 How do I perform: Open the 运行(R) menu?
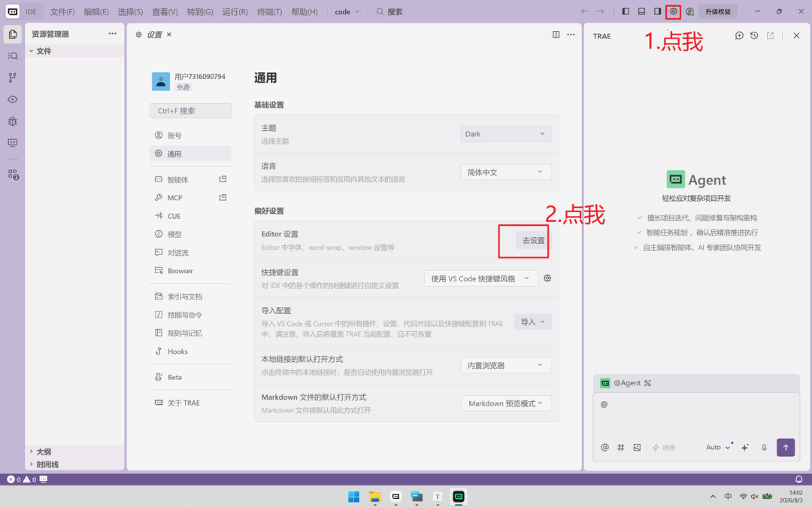point(235,11)
